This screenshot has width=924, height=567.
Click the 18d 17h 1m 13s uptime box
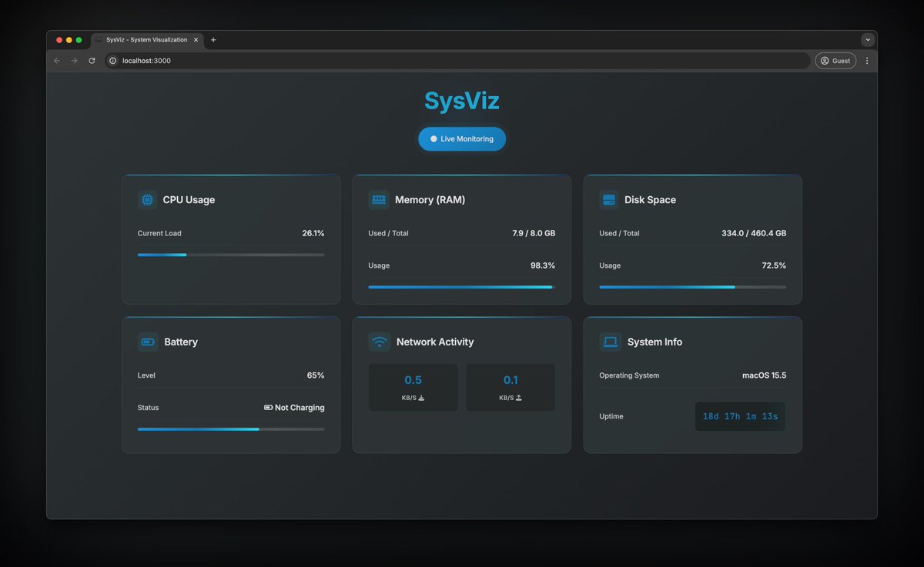click(x=740, y=416)
